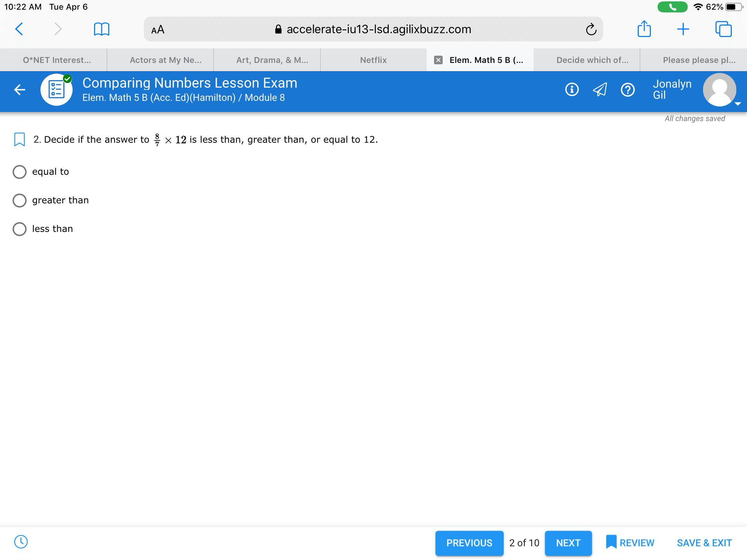
Task: Tap the address bar URL field
Action: [x=378, y=29]
